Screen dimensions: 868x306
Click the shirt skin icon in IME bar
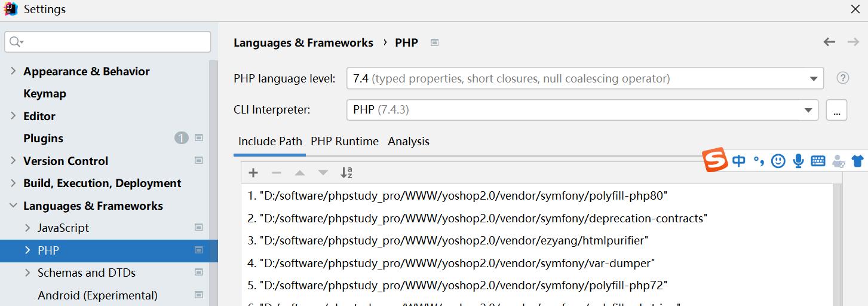coord(857,161)
